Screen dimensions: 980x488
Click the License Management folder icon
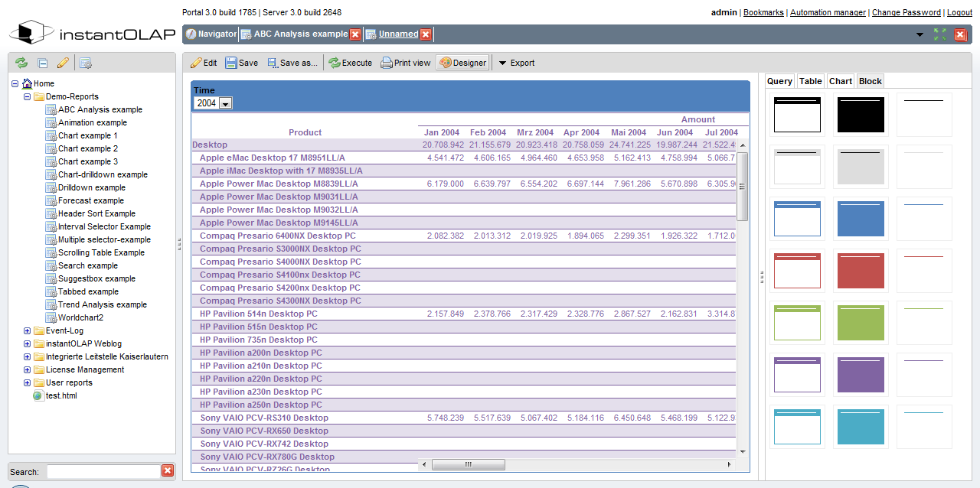[39, 369]
